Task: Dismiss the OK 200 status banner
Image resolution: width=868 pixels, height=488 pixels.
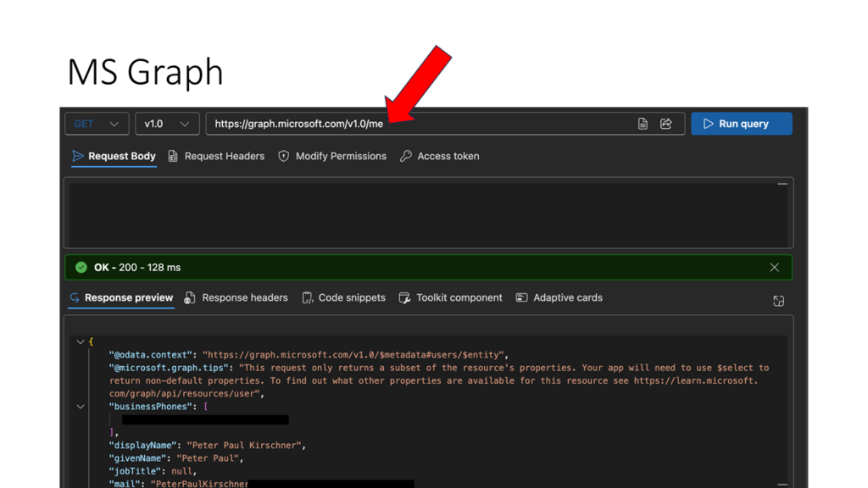Action: pyautogui.click(x=774, y=268)
